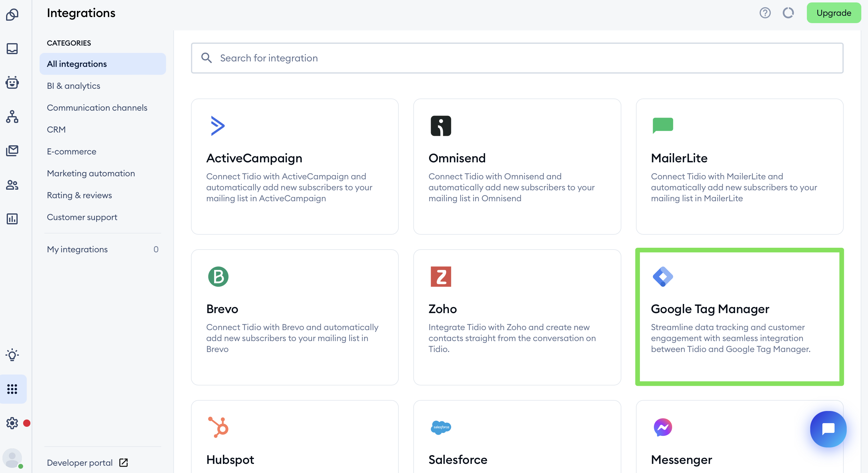Image resolution: width=868 pixels, height=473 pixels.
Task: Open the Inbox icon in the sidebar
Action: (x=12, y=49)
